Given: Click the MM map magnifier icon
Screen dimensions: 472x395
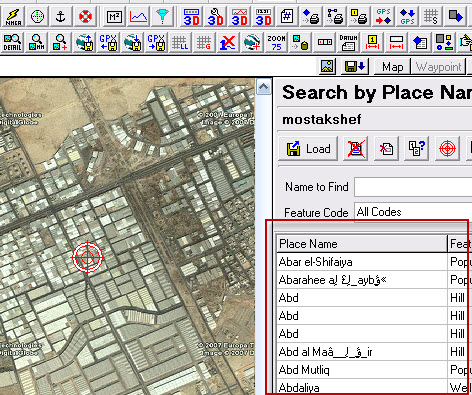Looking at the screenshot, I should pyautogui.click(x=36, y=42).
